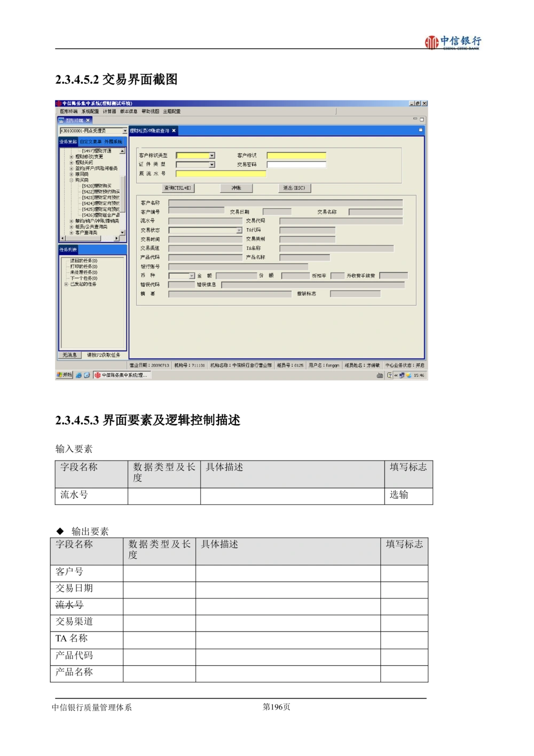Open the 客户标识类型 dropdown
The height and width of the screenshot is (756, 534).
pos(211,155)
